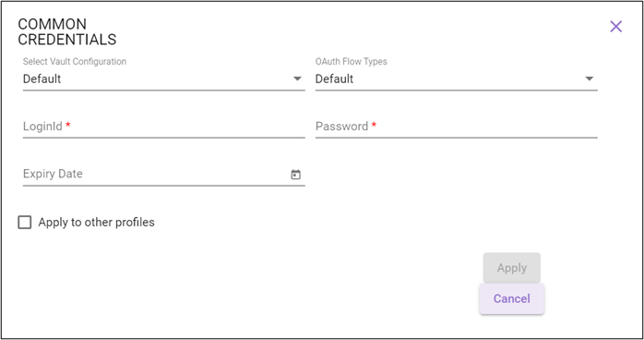Click the 'Select Vault Configuration' field label

[75, 62]
